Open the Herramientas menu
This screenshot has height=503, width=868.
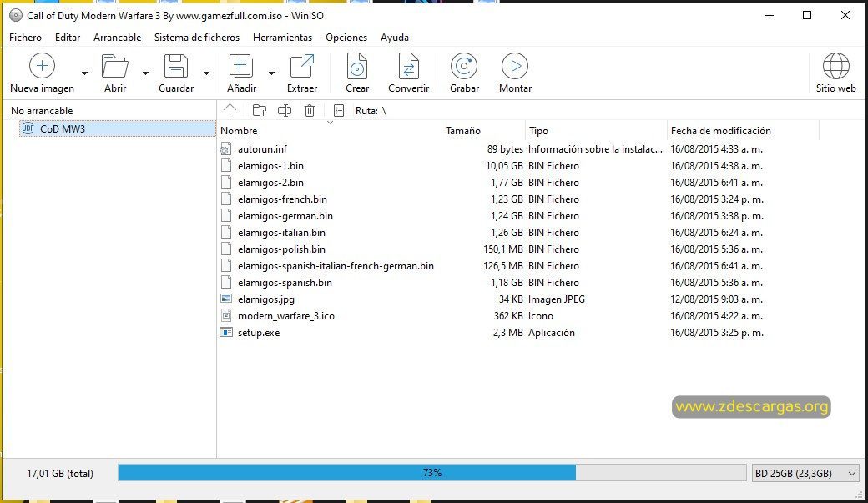[282, 37]
